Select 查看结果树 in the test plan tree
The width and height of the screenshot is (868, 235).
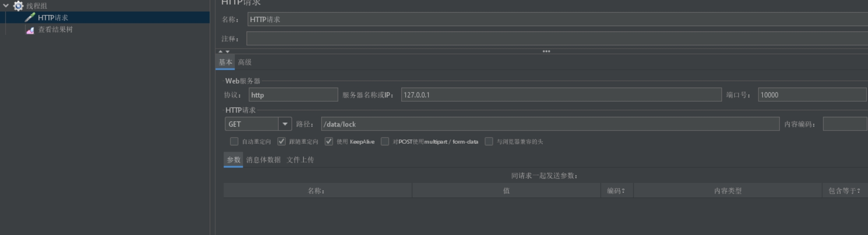55,30
